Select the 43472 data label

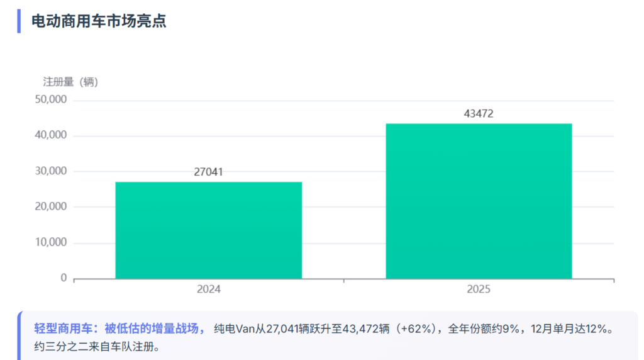click(479, 113)
